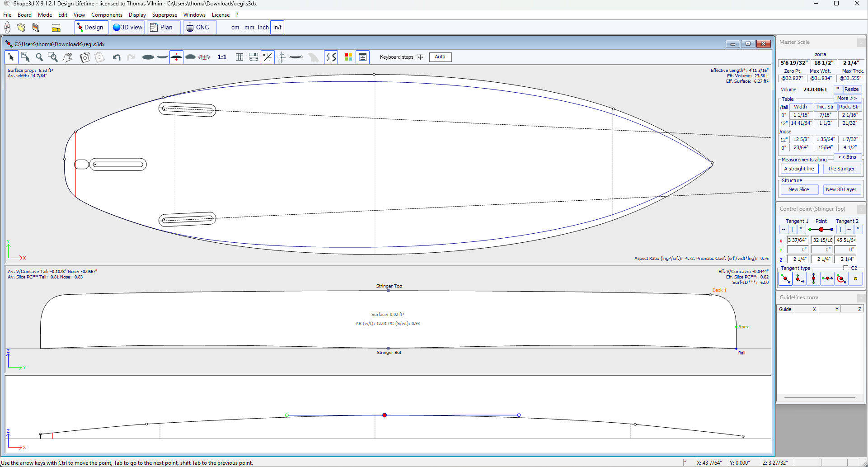Set measurements along The Stringer
Screen dimensions: 868x467
841,169
